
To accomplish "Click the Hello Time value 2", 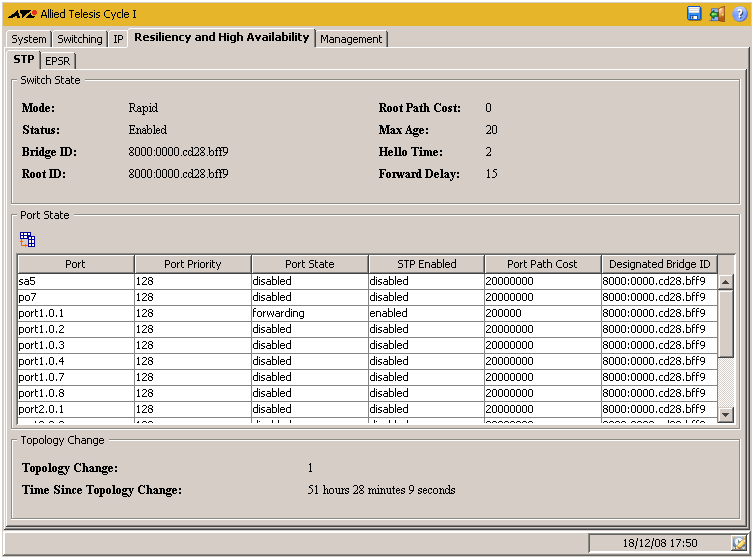I will 488,152.
